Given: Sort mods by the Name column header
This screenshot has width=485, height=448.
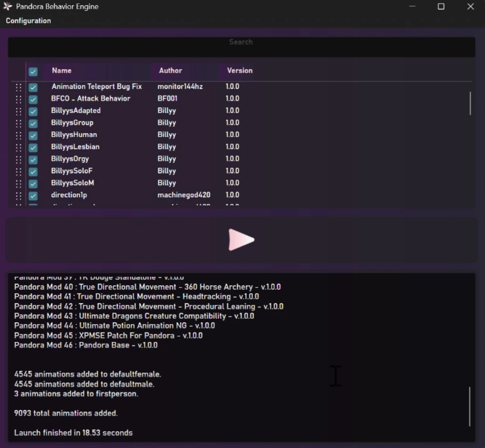Looking at the screenshot, I should click(62, 70).
